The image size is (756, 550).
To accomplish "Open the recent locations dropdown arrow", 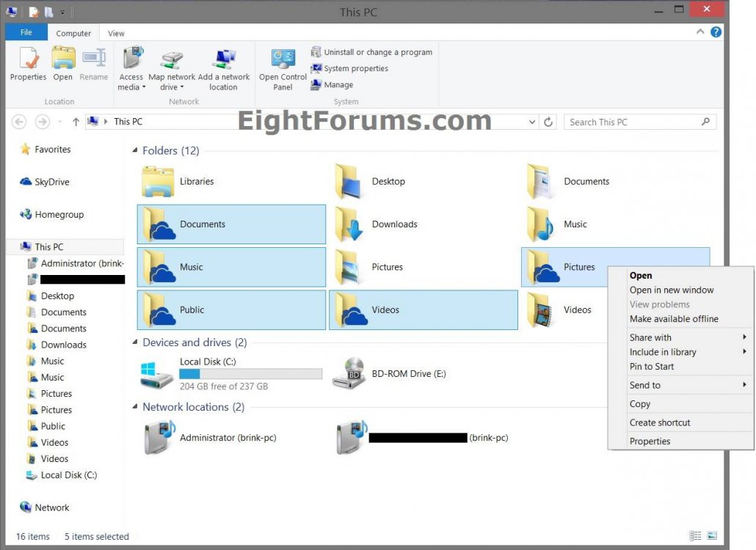I will pyautogui.click(x=59, y=122).
